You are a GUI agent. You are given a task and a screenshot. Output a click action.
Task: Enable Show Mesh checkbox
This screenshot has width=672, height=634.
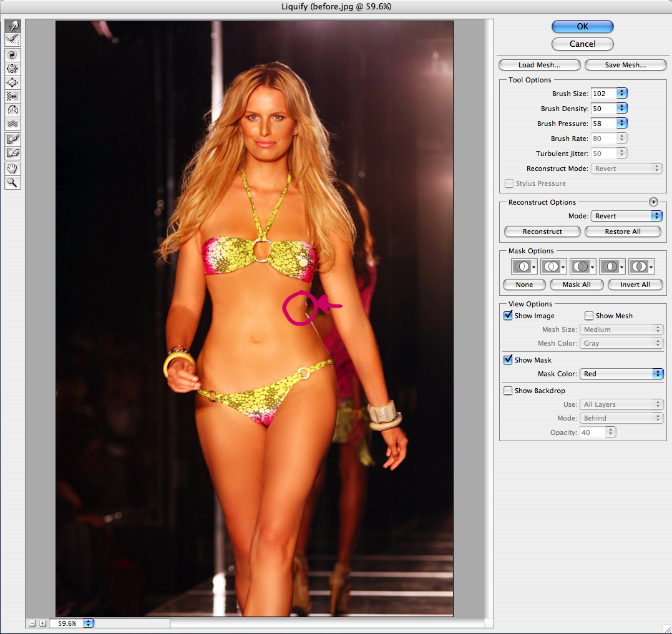pos(589,316)
